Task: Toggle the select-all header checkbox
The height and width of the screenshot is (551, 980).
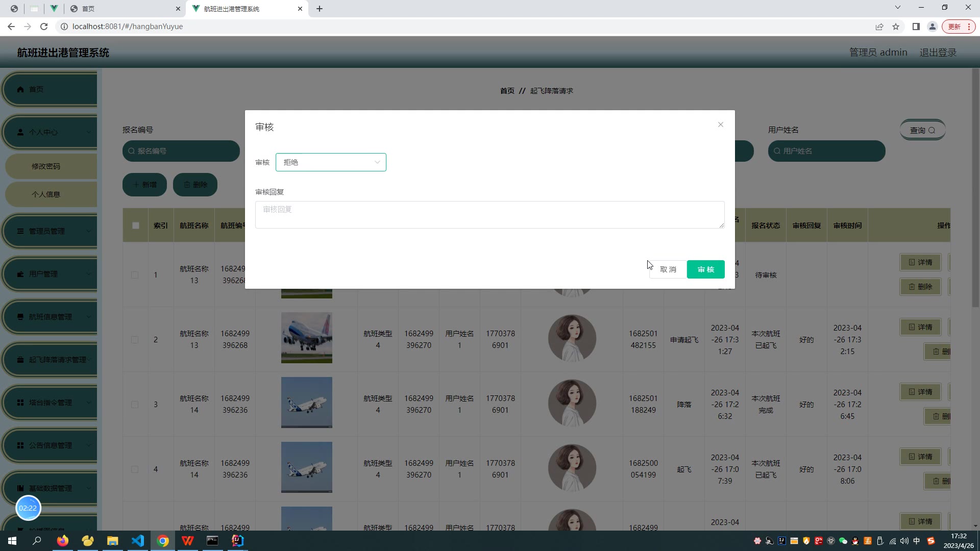Action: point(136,226)
